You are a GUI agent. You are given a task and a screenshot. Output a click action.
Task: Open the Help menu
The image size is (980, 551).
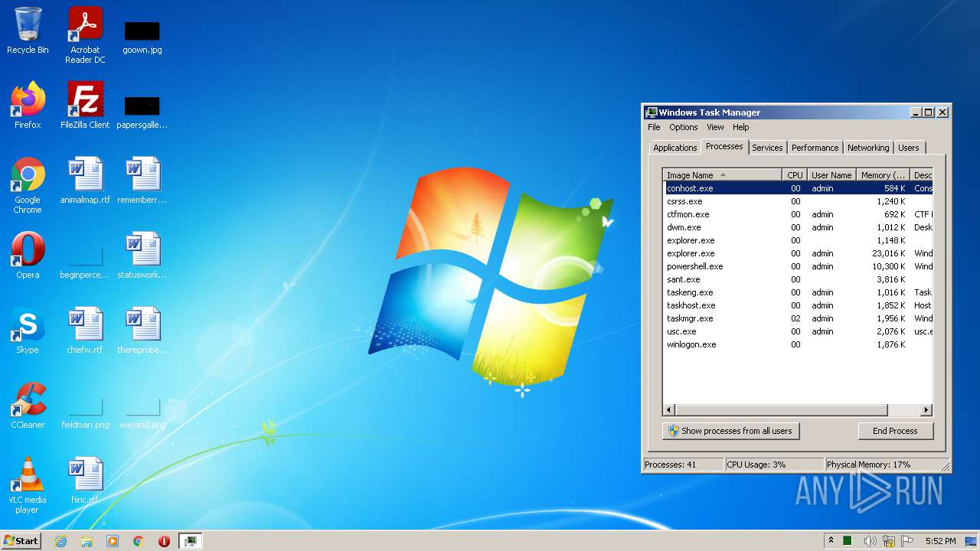pyautogui.click(x=740, y=127)
